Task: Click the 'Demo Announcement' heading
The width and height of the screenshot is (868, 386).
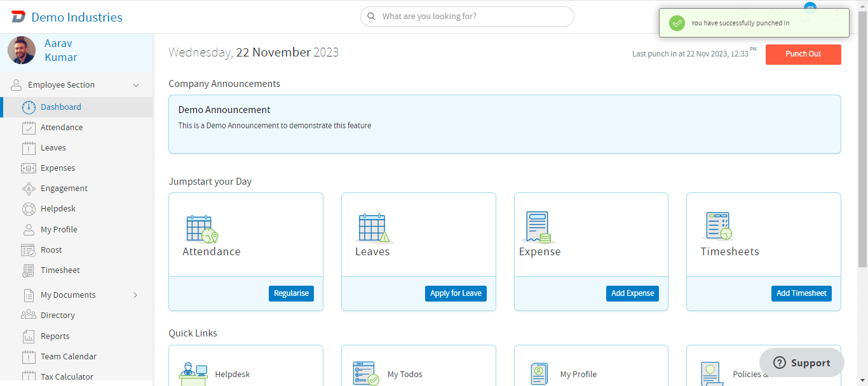Action: (224, 110)
